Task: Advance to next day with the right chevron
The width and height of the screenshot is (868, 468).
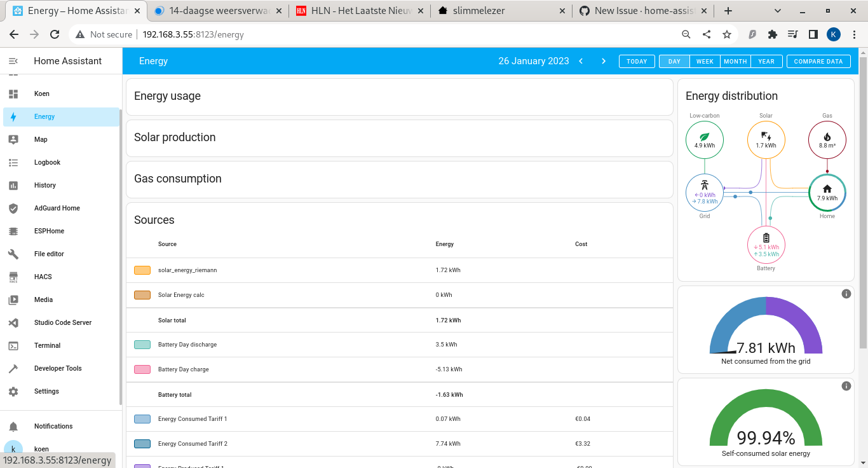Action: click(x=603, y=61)
